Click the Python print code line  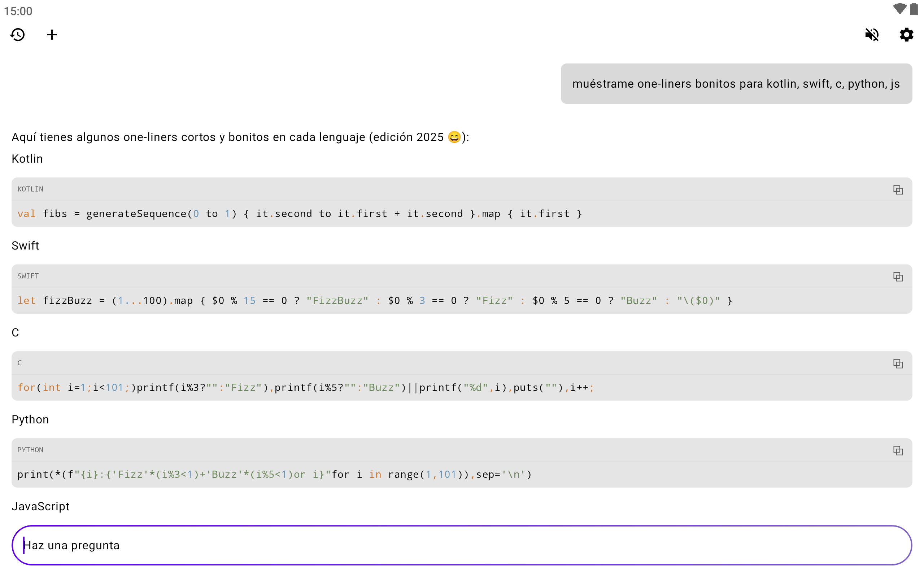point(274,475)
